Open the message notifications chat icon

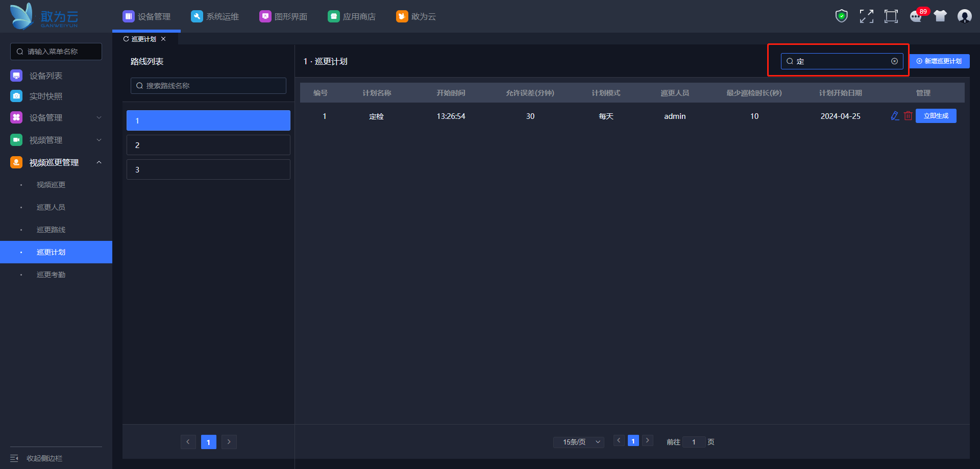pos(916,17)
